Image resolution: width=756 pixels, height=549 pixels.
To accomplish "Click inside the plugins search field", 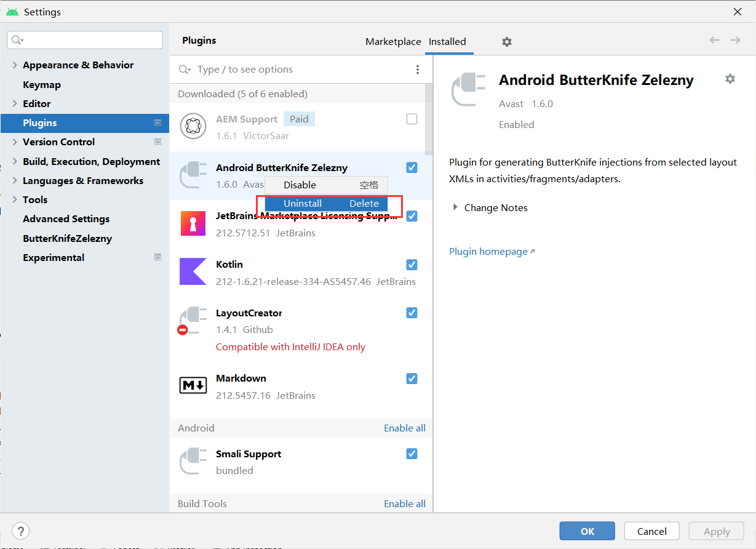I will click(x=277, y=69).
